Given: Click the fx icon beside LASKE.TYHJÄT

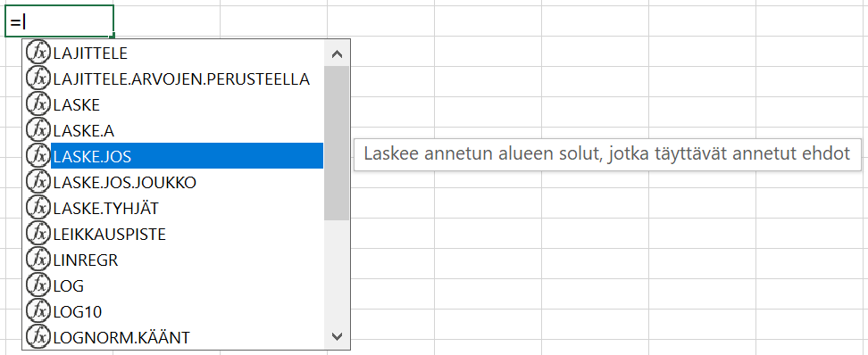Looking at the screenshot, I should (x=38, y=208).
